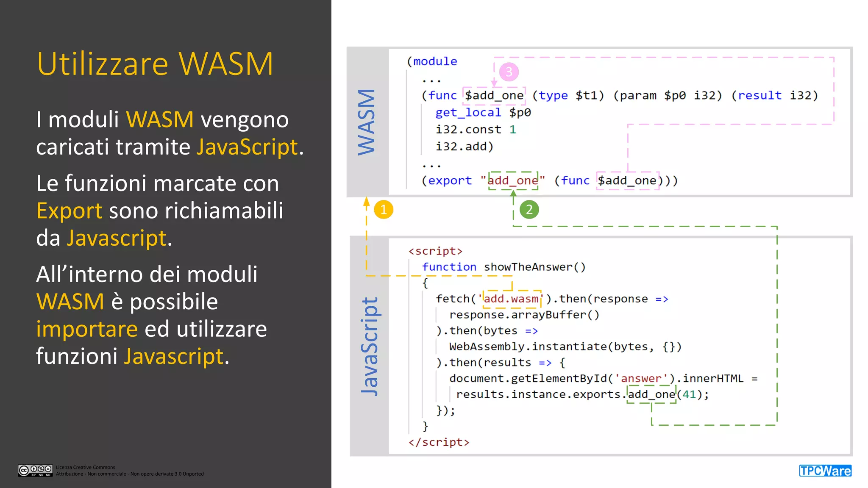The image size is (868, 488).
Task: Click the vertical JavaScript panel label
Action: (x=369, y=346)
